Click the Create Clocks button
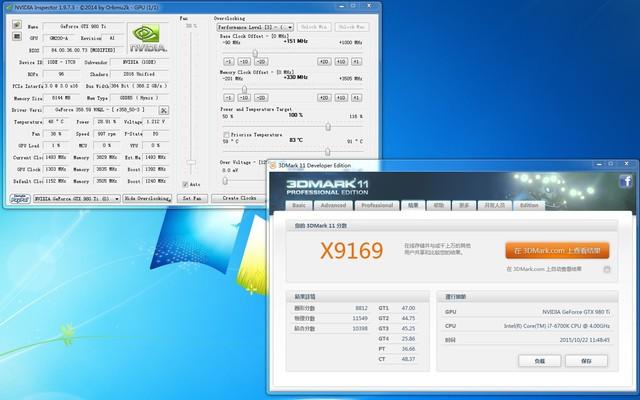640x400 pixels. pyautogui.click(x=239, y=198)
